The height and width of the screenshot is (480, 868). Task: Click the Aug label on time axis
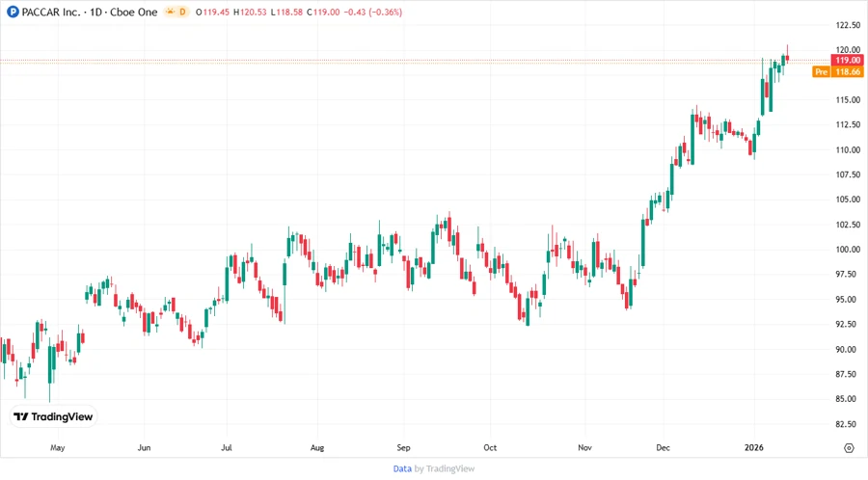317,448
